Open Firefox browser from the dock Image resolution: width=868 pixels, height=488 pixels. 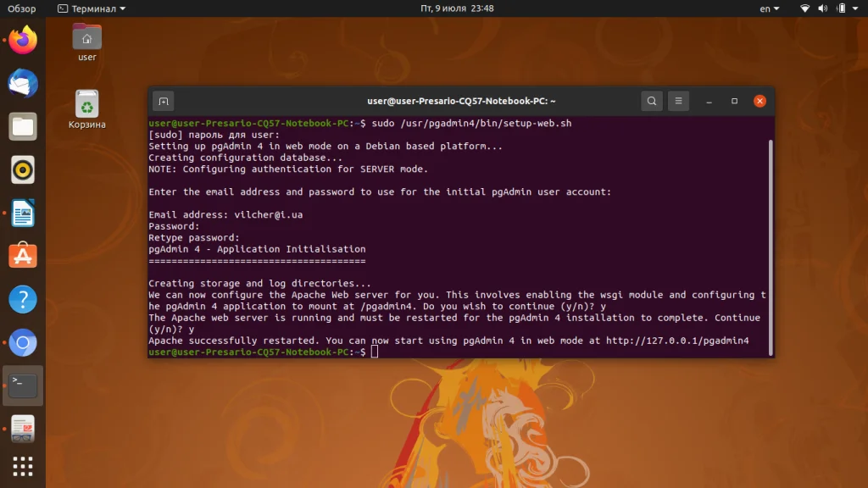pos(22,38)
